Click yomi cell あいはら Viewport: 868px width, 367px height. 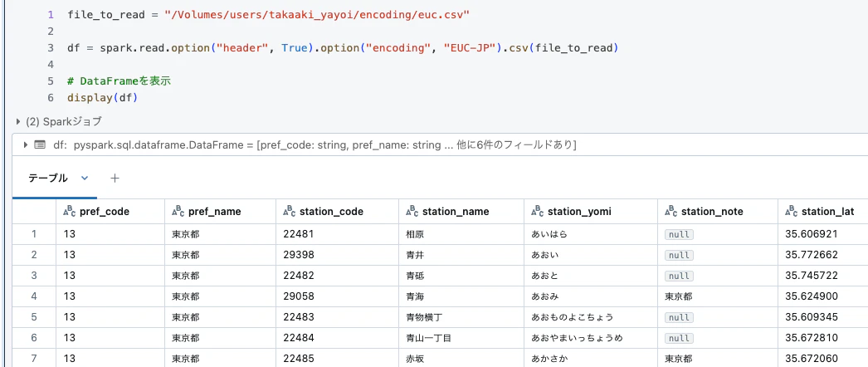coord(591,234)
